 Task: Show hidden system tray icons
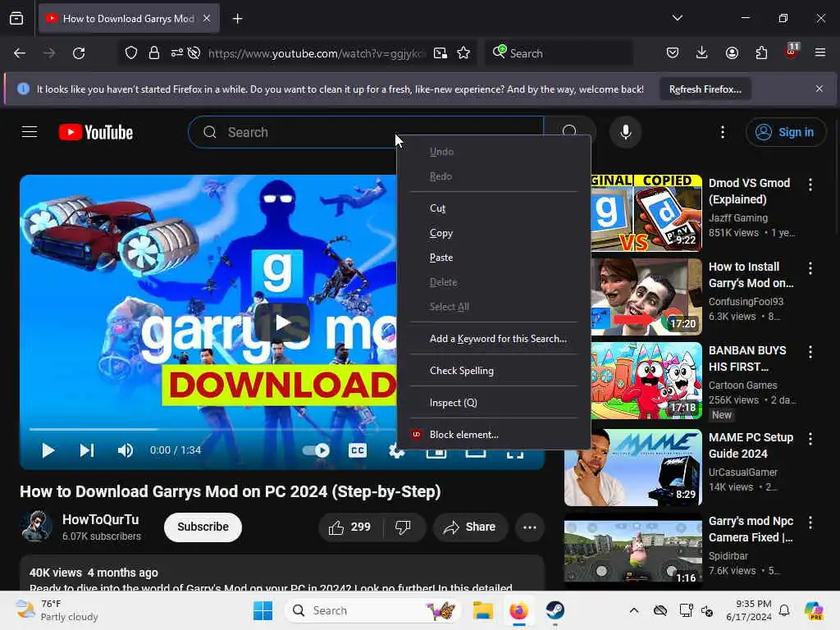(x=634, y=610)
